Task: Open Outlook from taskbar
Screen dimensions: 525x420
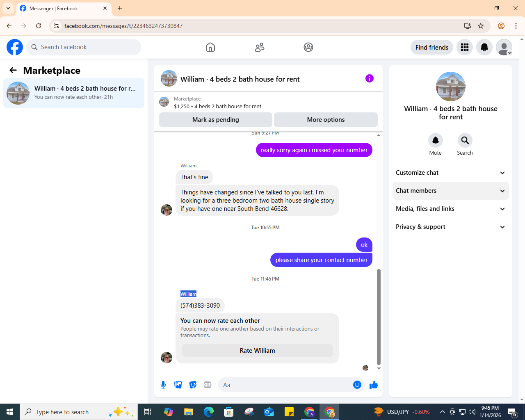Action: 269,412
